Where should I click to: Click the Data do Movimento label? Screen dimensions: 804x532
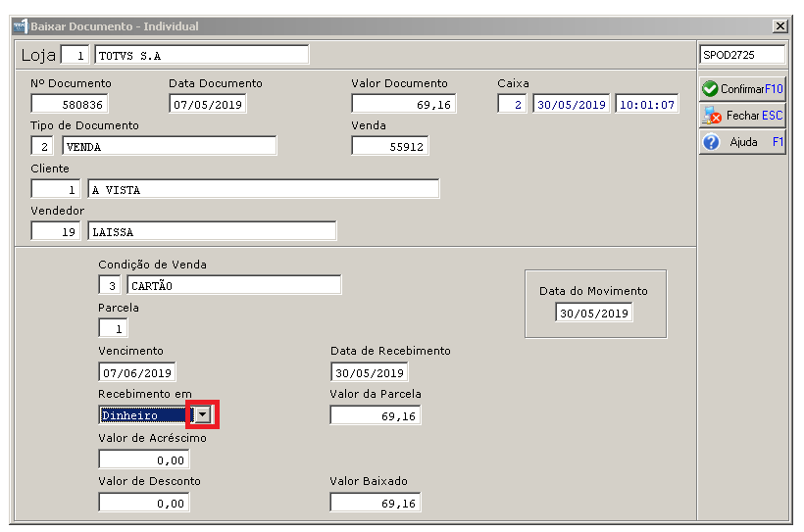(x=593, y=291)
